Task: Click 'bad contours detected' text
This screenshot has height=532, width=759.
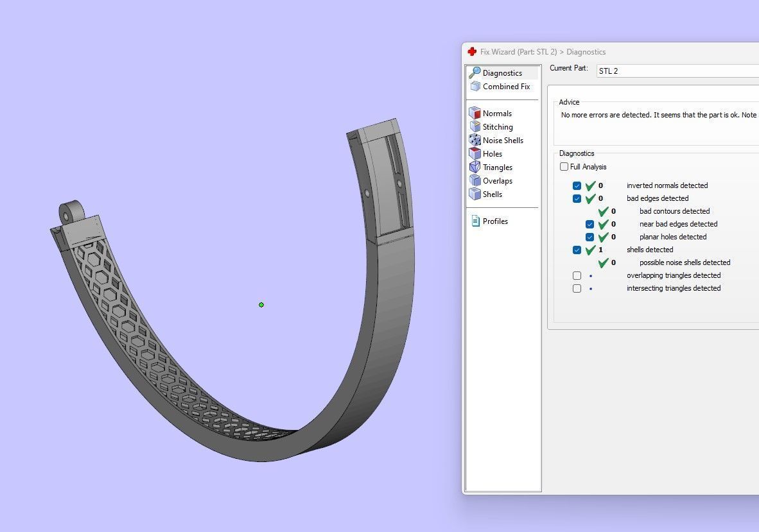Action: (x=674, y=211)
